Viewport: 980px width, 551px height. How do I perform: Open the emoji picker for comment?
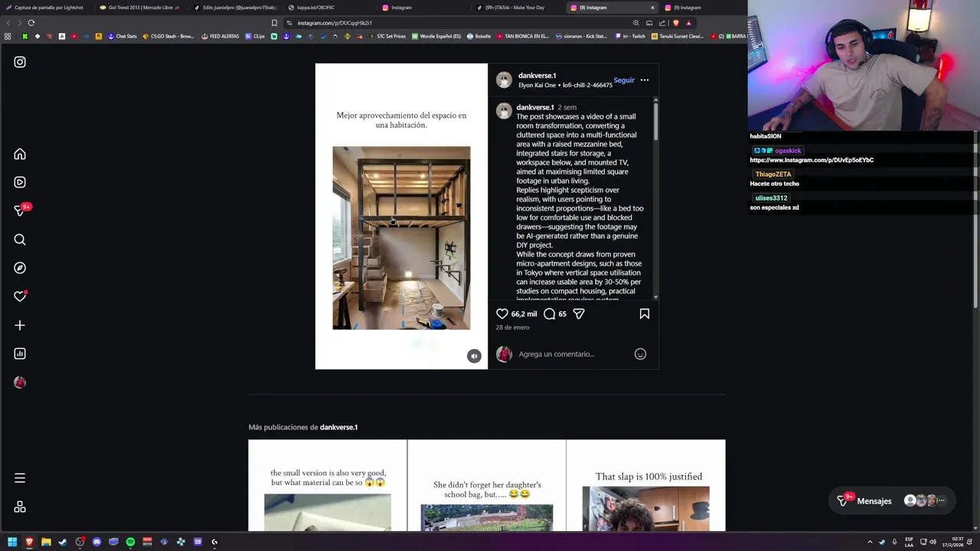coord(640,354)
